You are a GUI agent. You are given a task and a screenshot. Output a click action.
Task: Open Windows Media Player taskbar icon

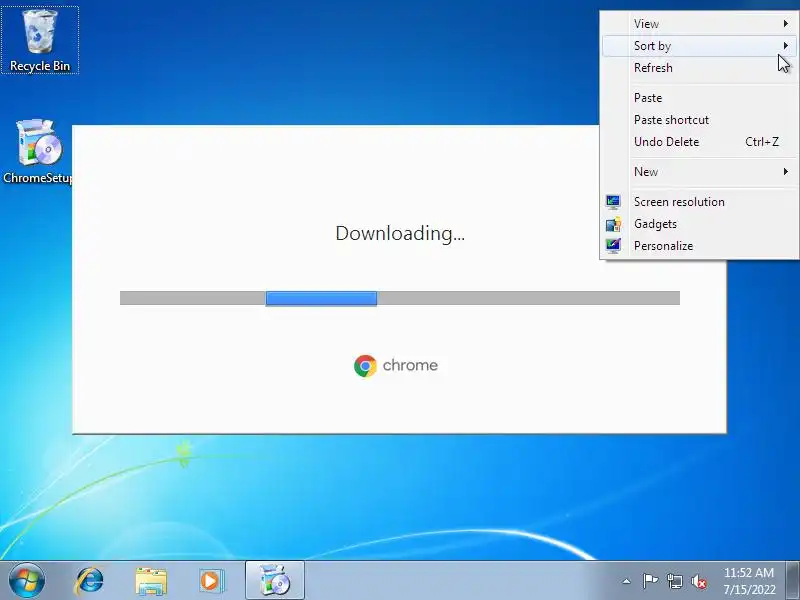pyautogui.click(x=211, y=581)
